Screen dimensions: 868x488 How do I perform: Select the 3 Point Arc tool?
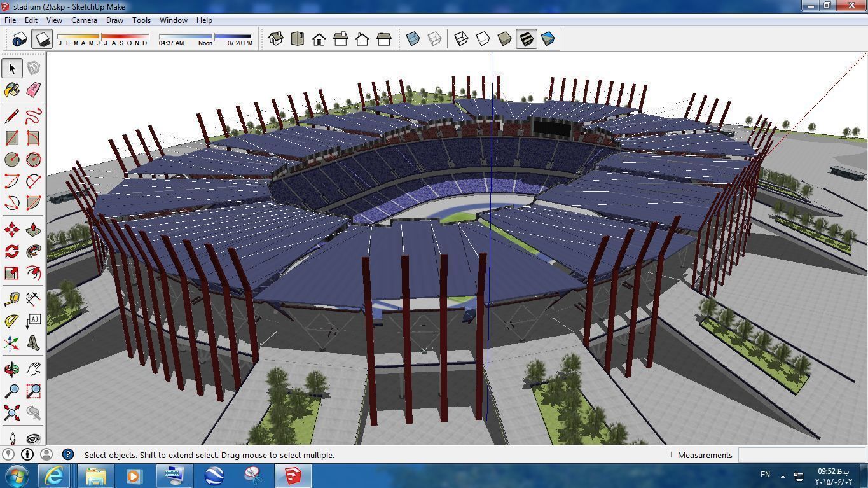11,203
